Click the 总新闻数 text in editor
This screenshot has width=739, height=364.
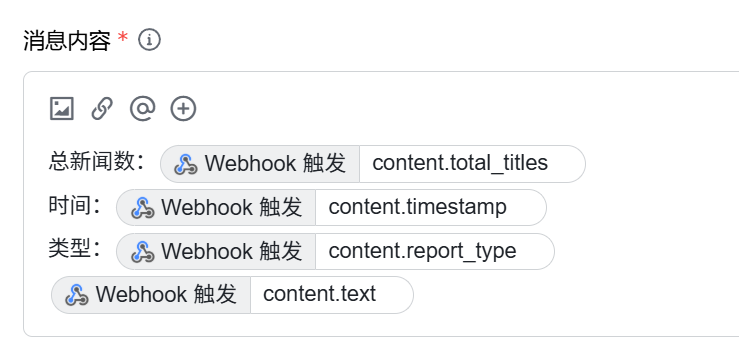tap(92, 162)
